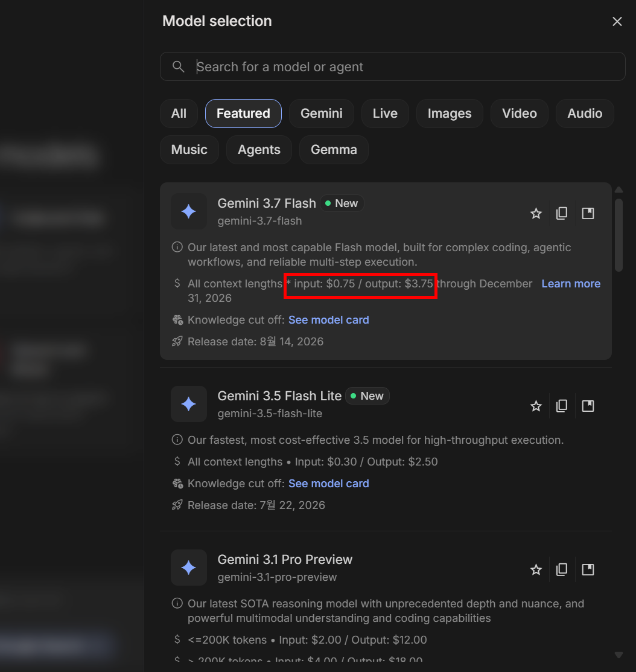This screenshot has width=636, height=672.
Task: Show Video models
Action: tap(520, 114)
